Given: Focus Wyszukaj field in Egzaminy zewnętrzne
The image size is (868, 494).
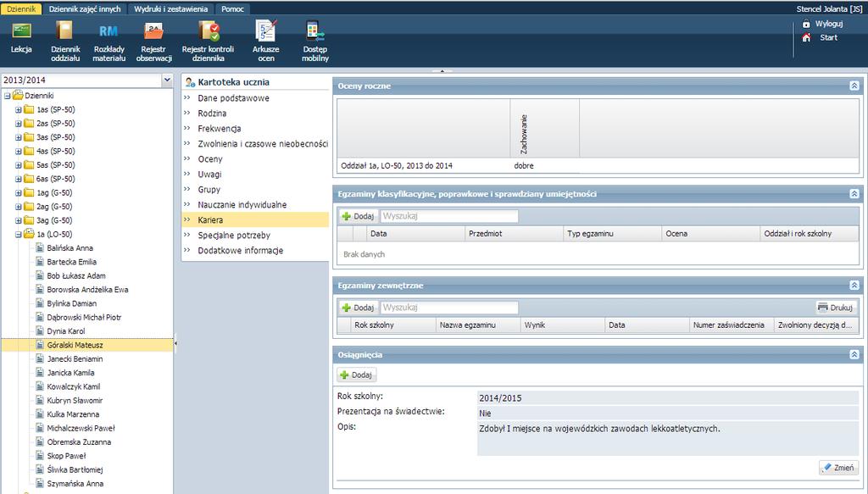Looking at the screenshot, I should coord(449,307).
